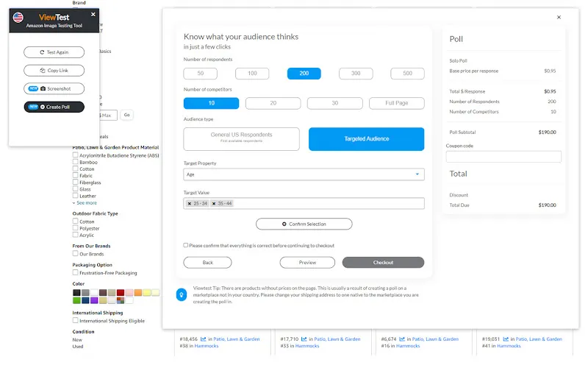Check the confirm everything is correct checkbox
Image resolution: width=588 pixels, height=368 pixels.
tap(186, 245)
